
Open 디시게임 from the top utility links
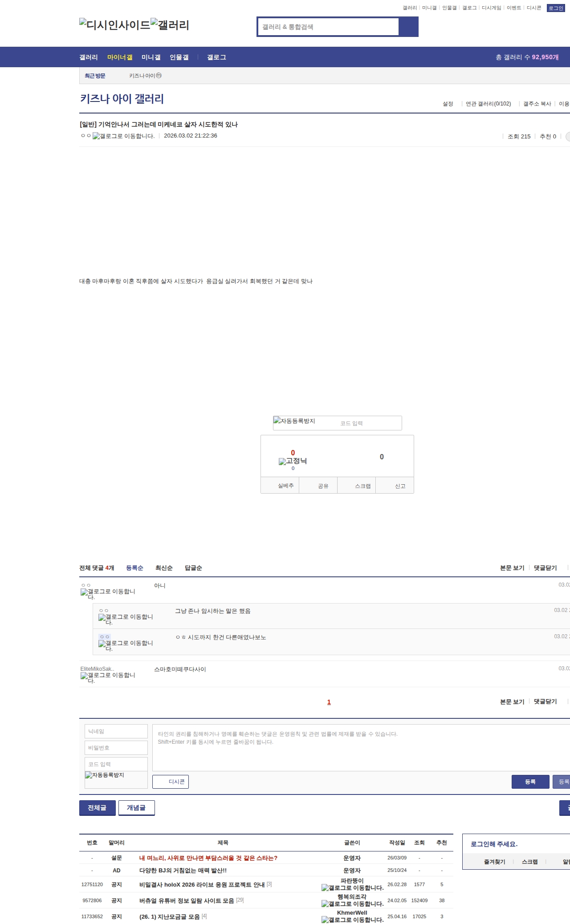(491, 8)
